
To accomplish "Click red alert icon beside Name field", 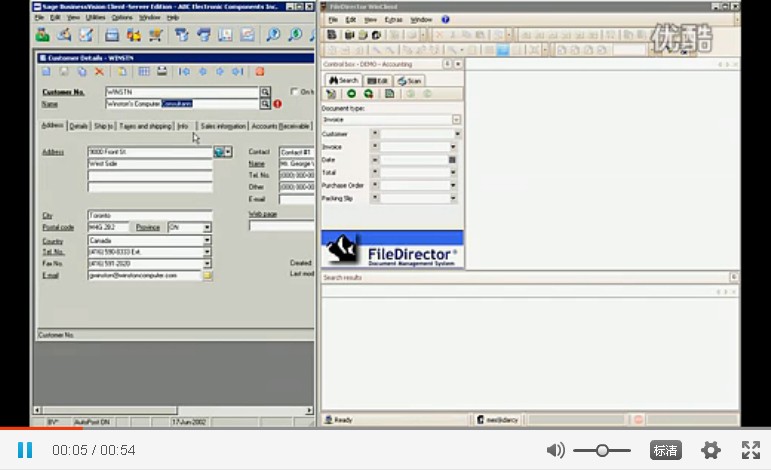I will click(x=278, y=104).
